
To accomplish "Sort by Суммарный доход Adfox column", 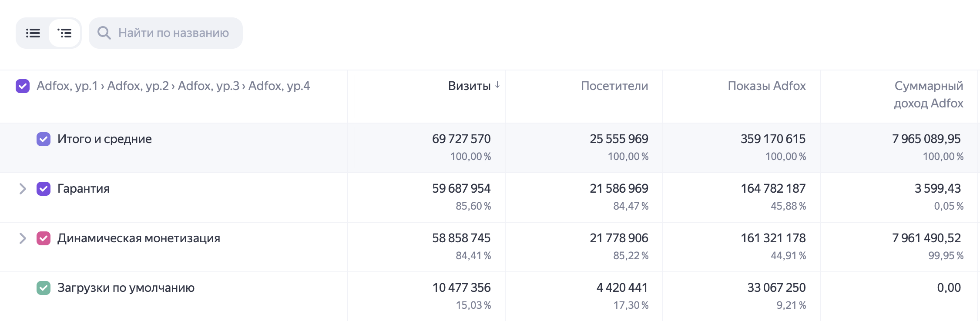I will pos(929,95).
